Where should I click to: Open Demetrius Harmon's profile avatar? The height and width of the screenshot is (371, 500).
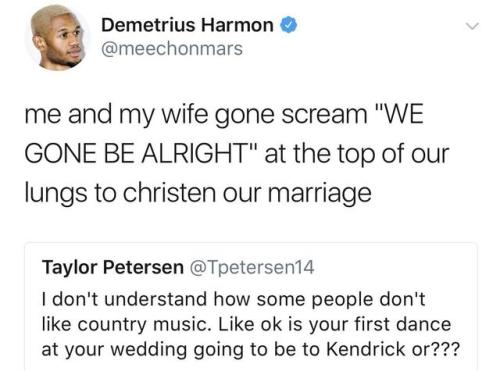58,38
